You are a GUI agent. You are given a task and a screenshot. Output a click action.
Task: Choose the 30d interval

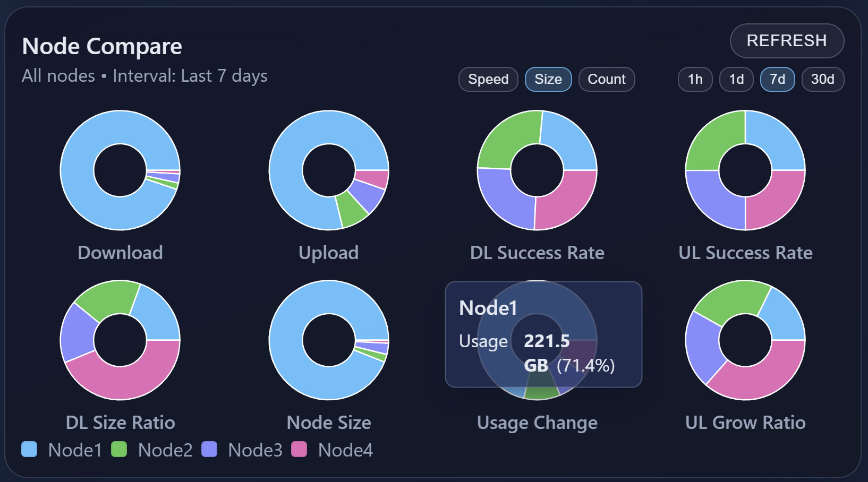822,80
